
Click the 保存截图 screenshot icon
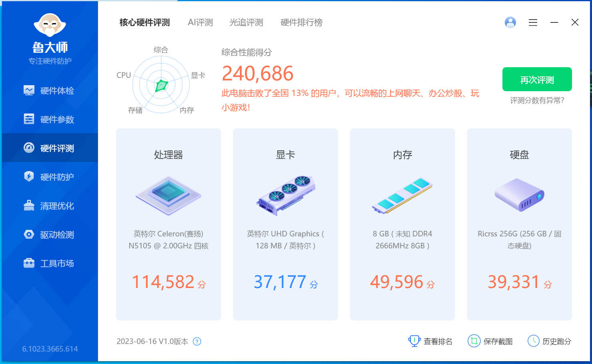tap(474, 341)
